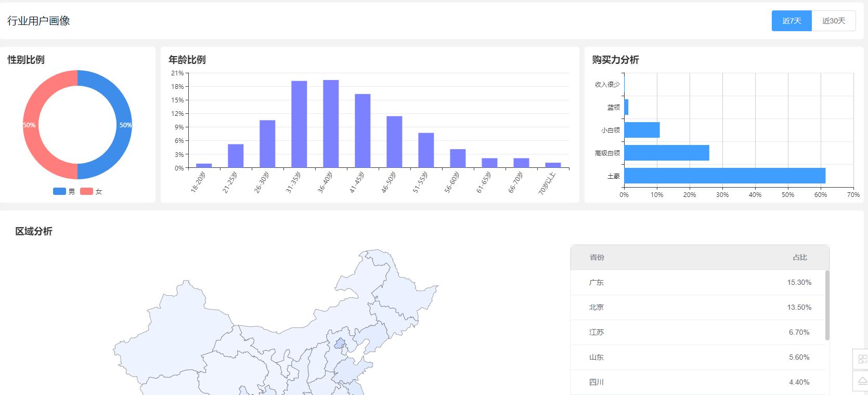868x395 pixels.
Task: Click the red female donut segment
Action: point(31,125)
